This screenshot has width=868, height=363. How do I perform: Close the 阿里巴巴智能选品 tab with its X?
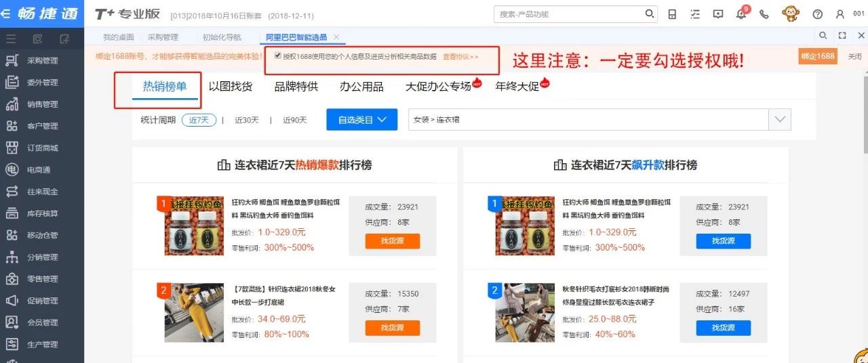(336, 37)
